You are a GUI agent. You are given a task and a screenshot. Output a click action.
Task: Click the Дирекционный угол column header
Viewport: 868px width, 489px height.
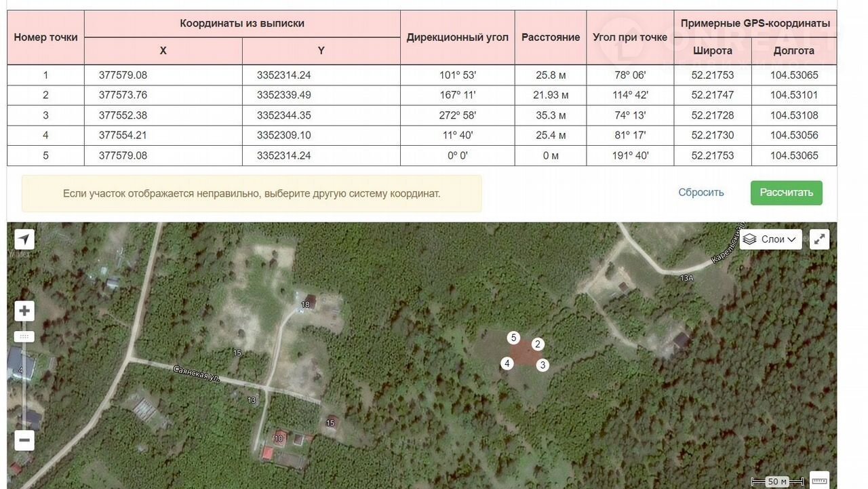pos(457,37)
